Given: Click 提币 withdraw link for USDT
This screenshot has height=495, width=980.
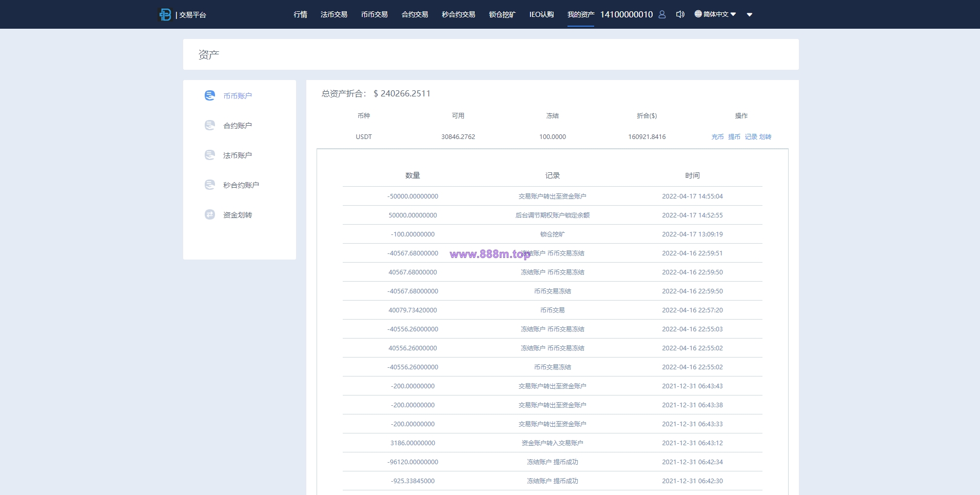Looking at the screenshot, I should click(x=734, y=137).
